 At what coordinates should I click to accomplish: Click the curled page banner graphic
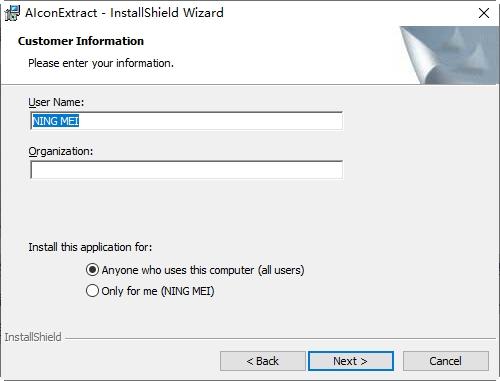click(x=449, y=55)
